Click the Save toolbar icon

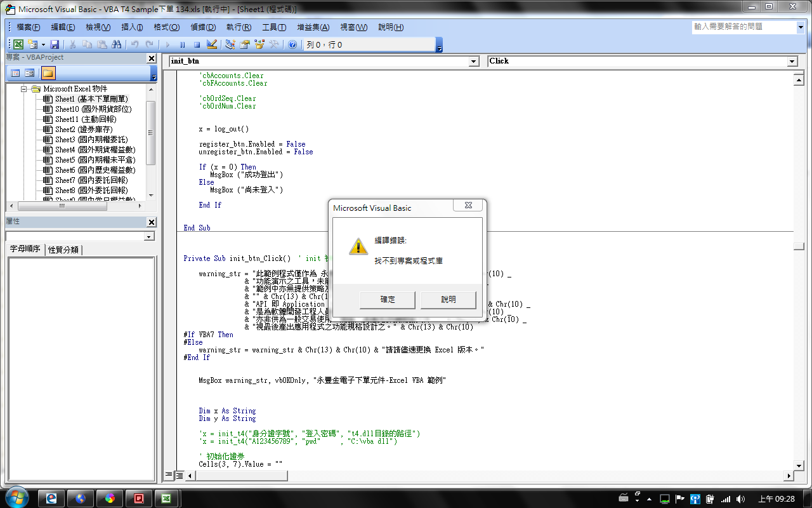[x=55, y=44]
